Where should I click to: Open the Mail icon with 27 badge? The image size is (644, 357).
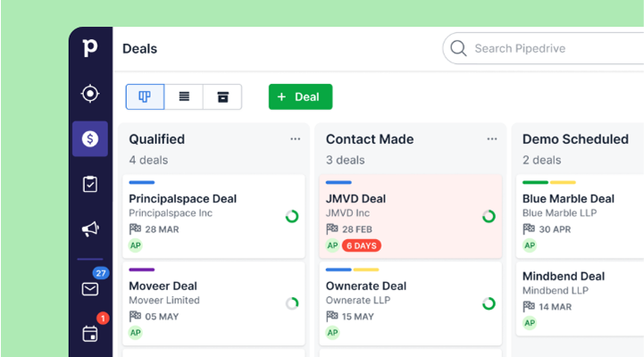90,289
